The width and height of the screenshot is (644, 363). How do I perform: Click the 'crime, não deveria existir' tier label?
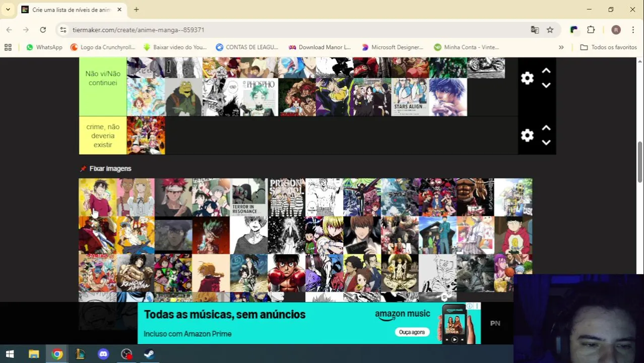point(103,136)
